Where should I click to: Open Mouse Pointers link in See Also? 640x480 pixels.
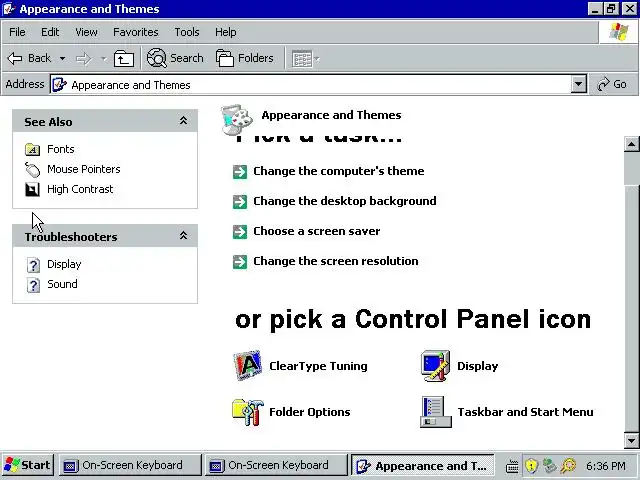point(84,169)
